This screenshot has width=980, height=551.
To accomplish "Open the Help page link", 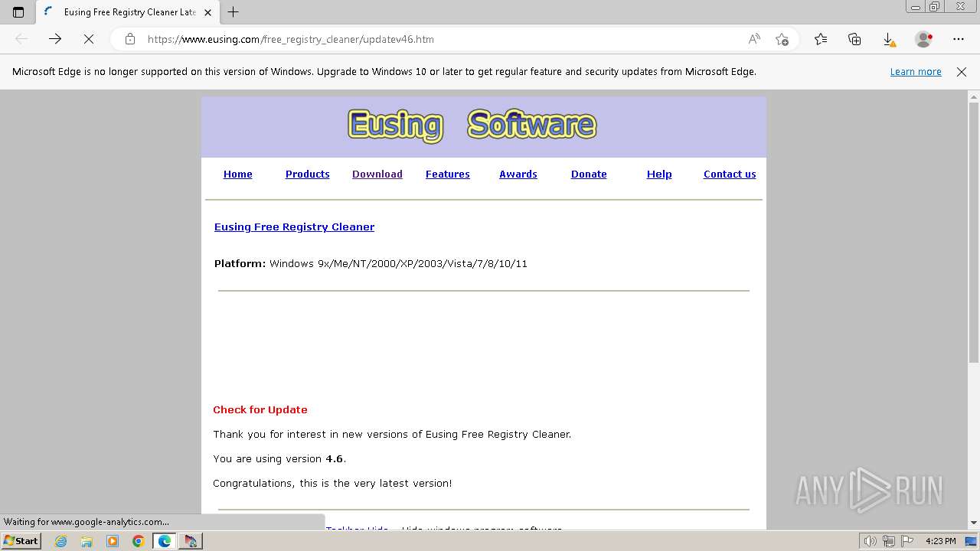I will (659, 174).
